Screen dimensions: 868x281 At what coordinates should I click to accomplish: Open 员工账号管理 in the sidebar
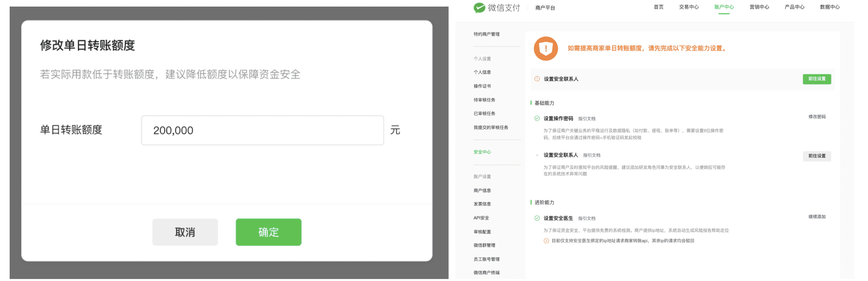[x=486, y=259]
